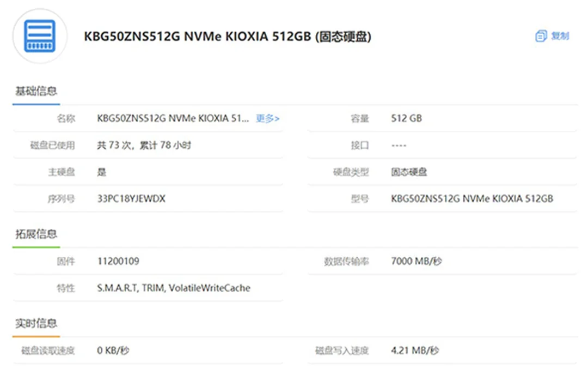Click the capacity value 512 GB
The height and width of the screenshot is (387, 588).
coord(406,118)
